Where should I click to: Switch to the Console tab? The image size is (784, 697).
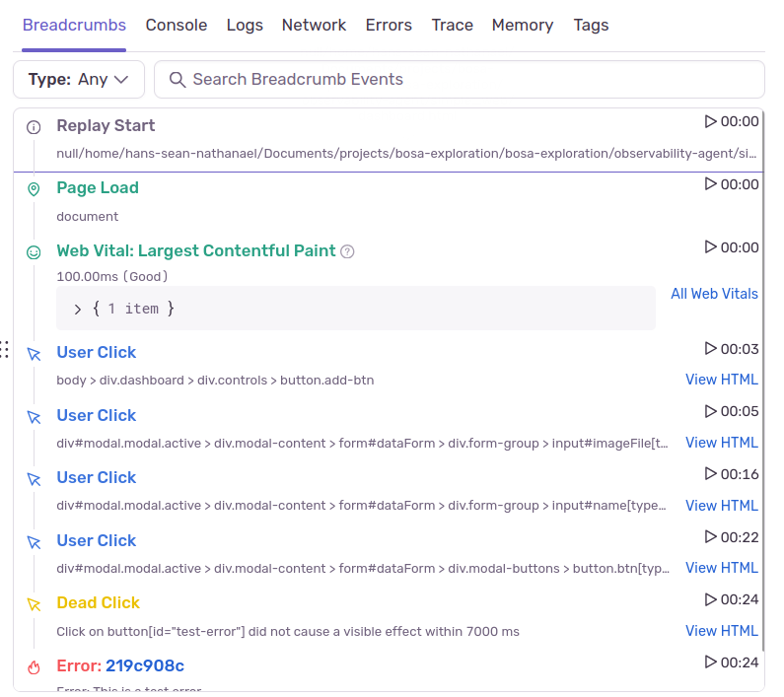[x=177, y=26]
